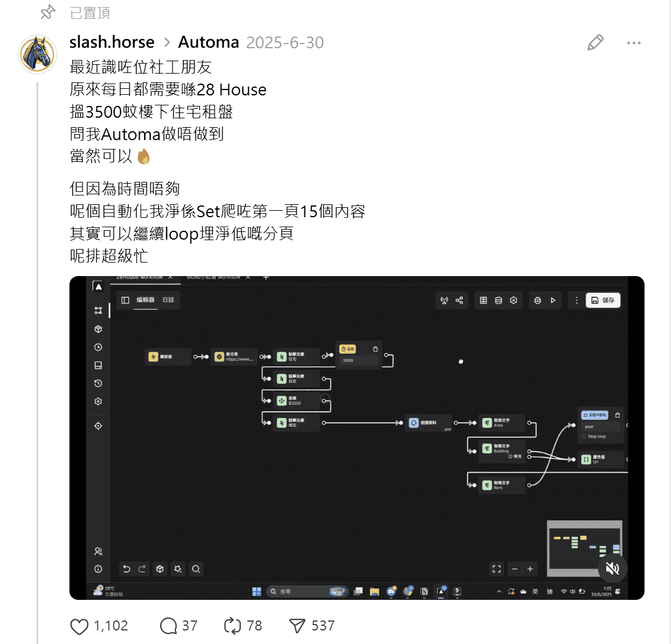Toggle the Stop loop checkbox

(584, 436)
